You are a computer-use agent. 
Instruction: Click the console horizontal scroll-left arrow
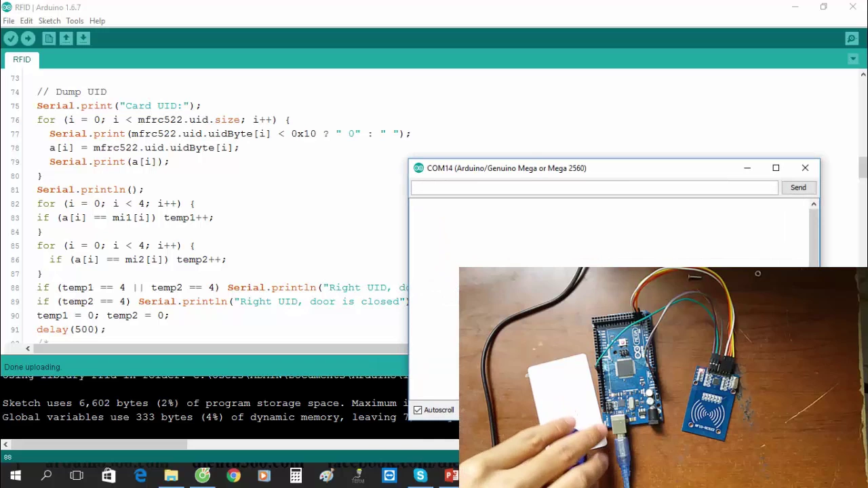5,445
